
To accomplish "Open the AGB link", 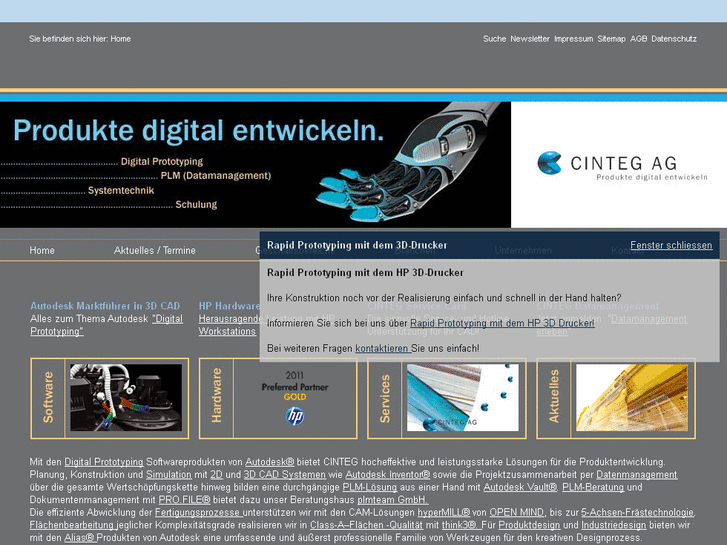I will (638, 39).
